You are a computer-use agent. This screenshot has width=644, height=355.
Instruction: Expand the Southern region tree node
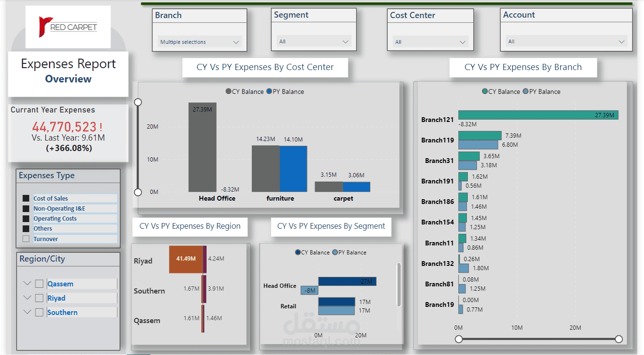pyautogui.click(x=27, y=312)
